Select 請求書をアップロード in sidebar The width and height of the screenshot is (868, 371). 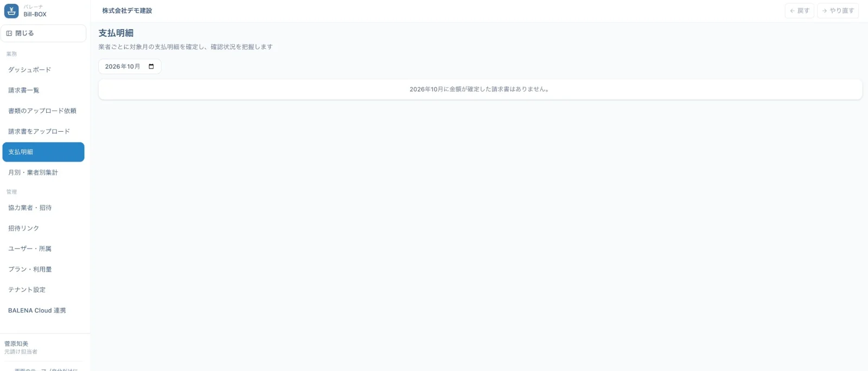click(x=43, y=131)
